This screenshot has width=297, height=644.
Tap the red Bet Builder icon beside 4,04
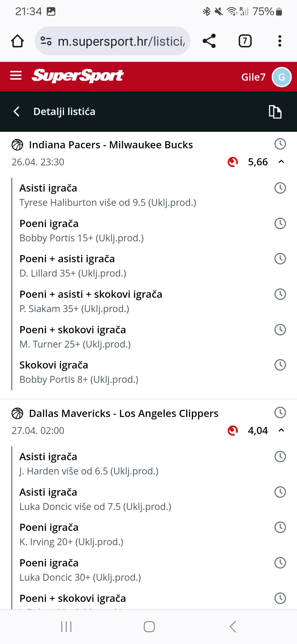pyautogui.click(x=233, y=430)
